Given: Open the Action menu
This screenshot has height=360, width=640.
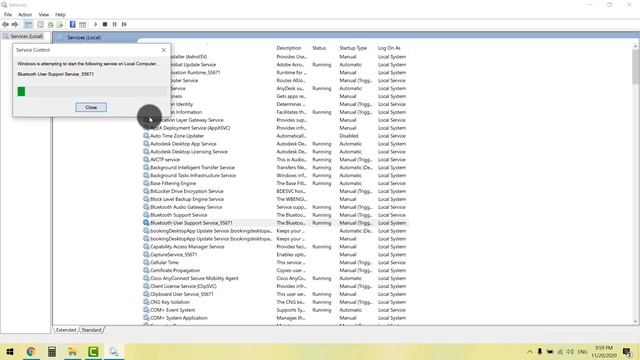Looking at the screenshot, I should [25, 14].
